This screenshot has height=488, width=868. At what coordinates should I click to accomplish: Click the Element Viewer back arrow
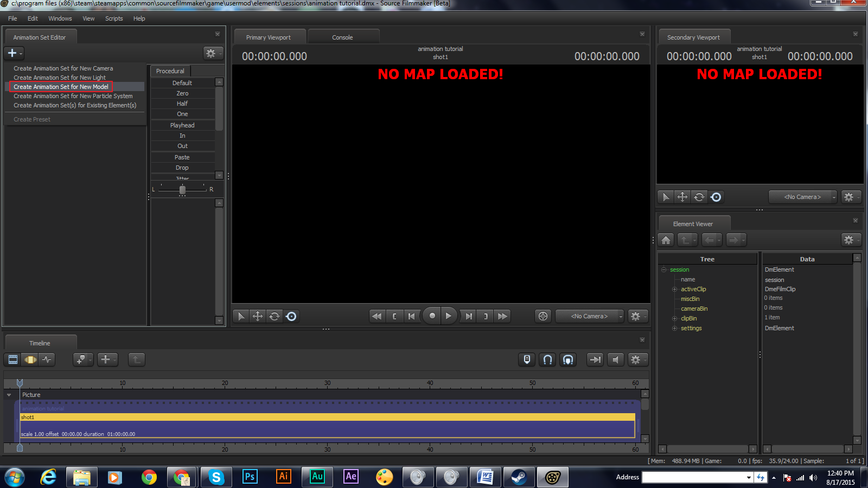[x=711, y=240]
